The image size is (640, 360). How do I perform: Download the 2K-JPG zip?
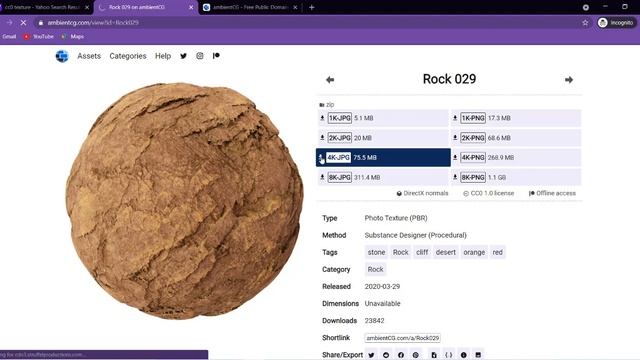[382, 138]
